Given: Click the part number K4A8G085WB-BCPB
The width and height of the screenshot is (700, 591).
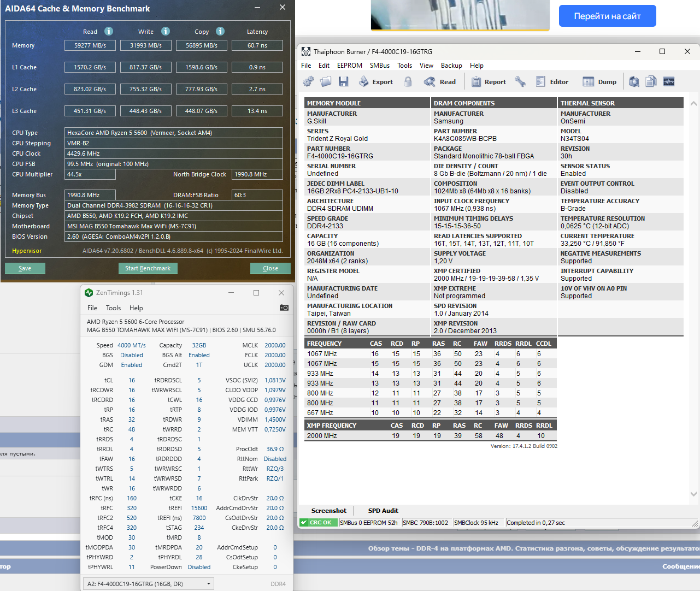Looking at the screenshot, I should point(466,139).
